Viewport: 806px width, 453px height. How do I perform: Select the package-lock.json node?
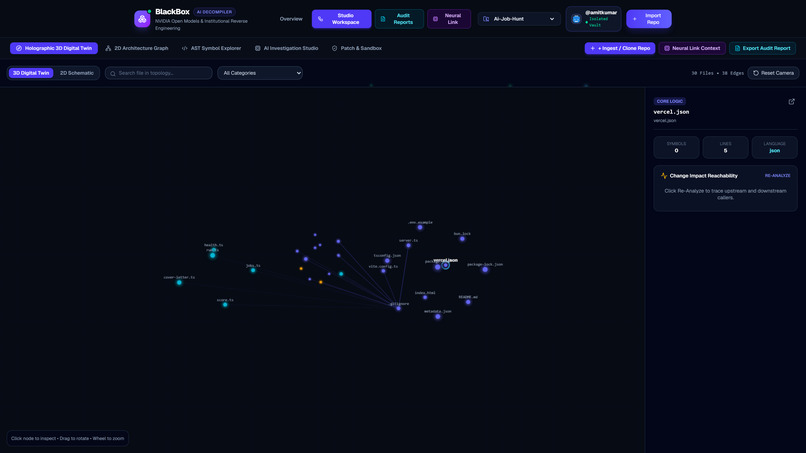point(485,269)
